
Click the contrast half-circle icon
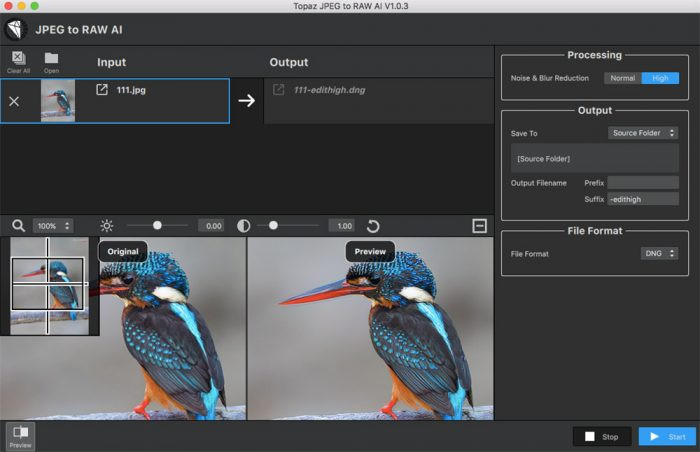click(x=243, y=226)
